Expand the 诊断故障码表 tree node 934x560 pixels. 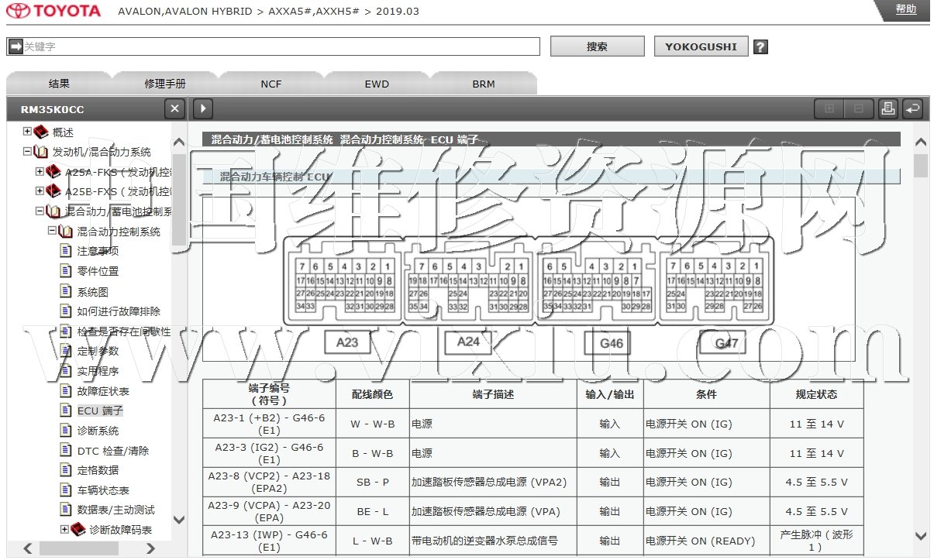click(65, 529)
